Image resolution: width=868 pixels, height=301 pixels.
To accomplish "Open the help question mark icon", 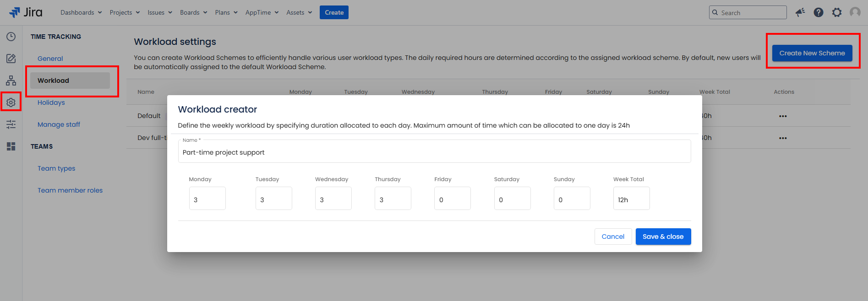I will click(818, 12).
